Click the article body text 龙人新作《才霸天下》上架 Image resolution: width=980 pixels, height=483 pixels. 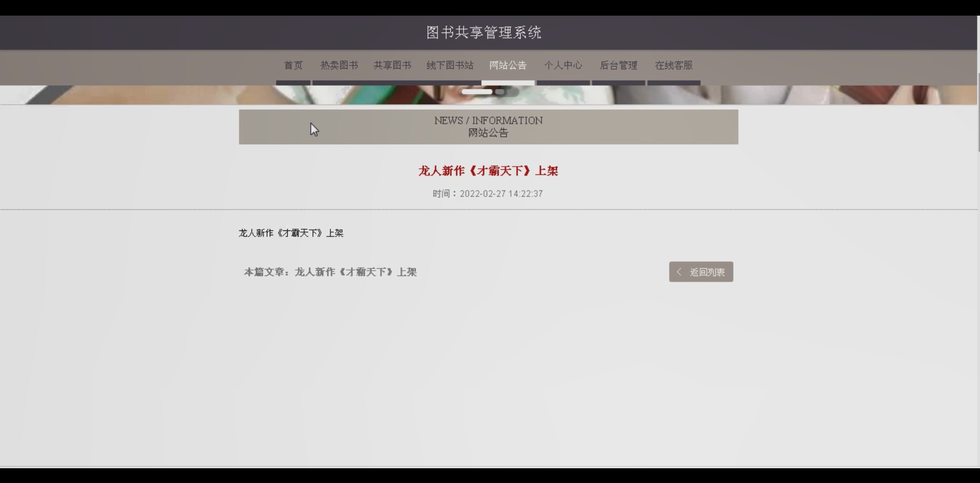[x=291, y=233]
